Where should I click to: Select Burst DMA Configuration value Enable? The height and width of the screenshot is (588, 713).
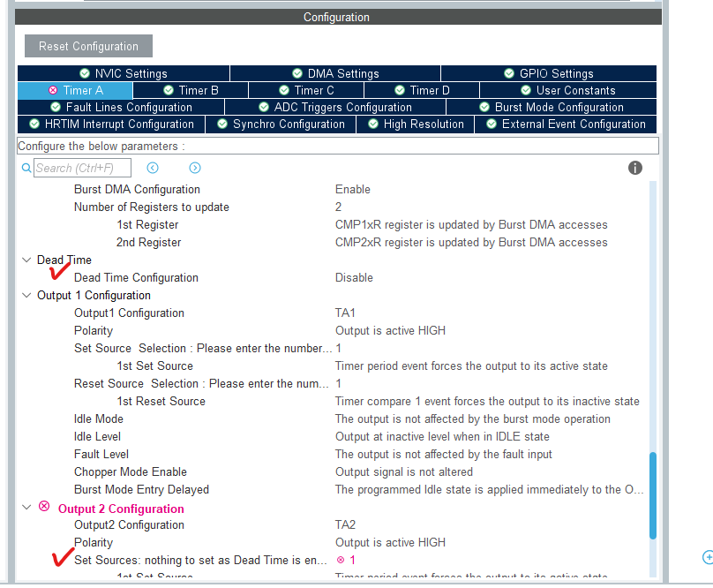tap(353, 189)
